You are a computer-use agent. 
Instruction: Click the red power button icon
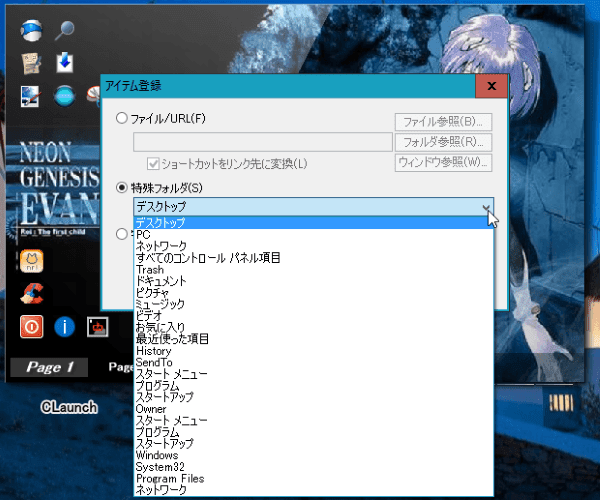click(x=31, y=327)
